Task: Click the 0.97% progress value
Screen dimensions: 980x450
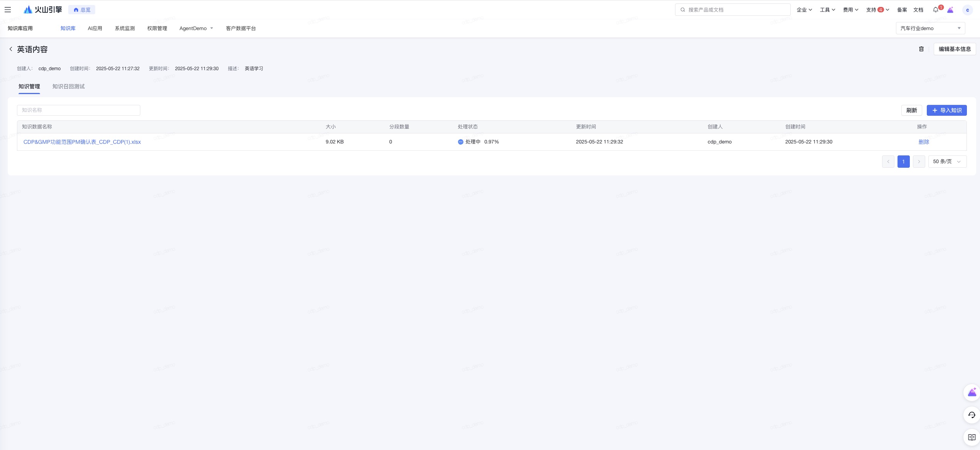Action: [492, 142]
